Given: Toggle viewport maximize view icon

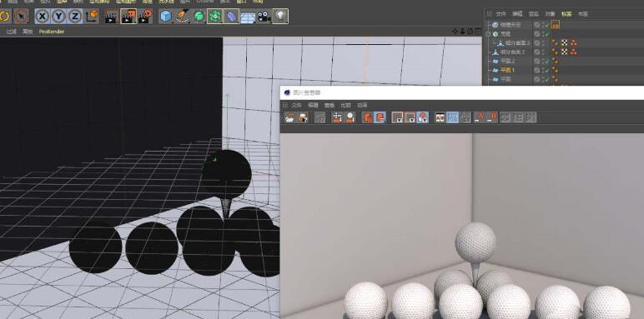Looking at the screenshot, I should click(x=478, y=31).
